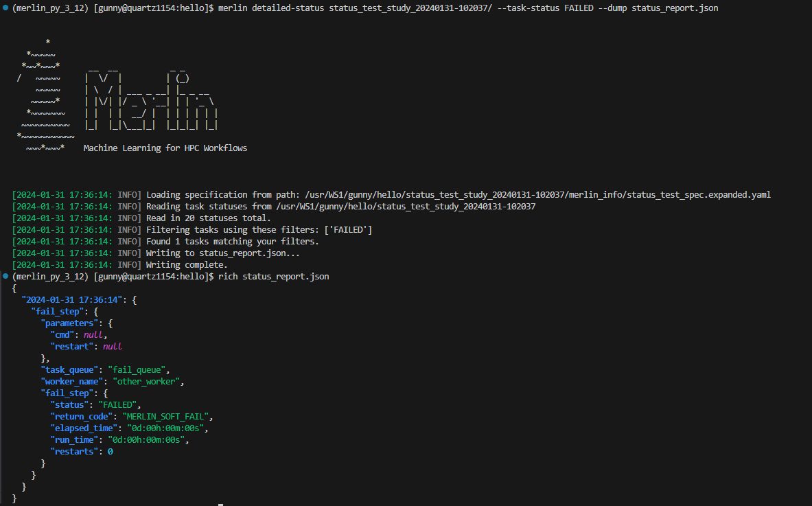Click the "fail_step" key directly below "worker_name"
This screenshot has height=506, width=812.
pos(67,393)
